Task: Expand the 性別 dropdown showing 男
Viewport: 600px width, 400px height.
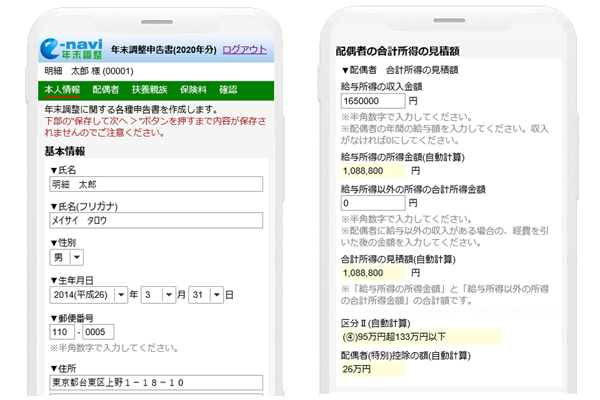Action: tap(67, 258)
